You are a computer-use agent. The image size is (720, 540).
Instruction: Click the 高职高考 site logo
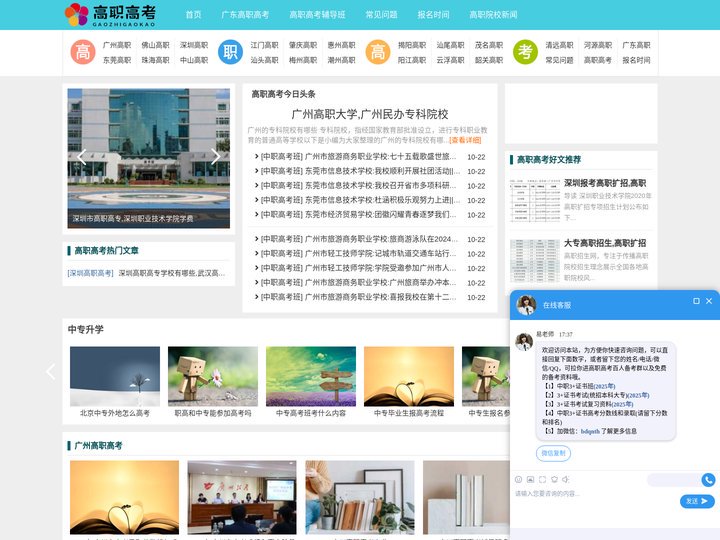[110, 15]
